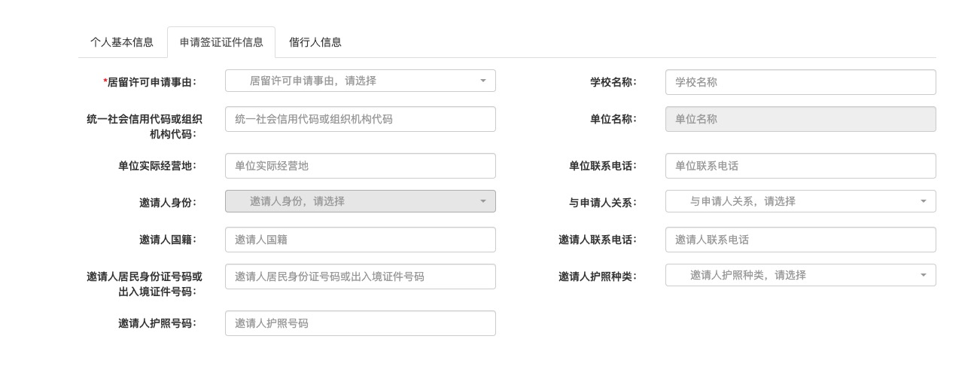The width and height of the screenshot is (980, 382).
Task: Select the 邀请人国籍 input box
Action: [x=360, y=240]
